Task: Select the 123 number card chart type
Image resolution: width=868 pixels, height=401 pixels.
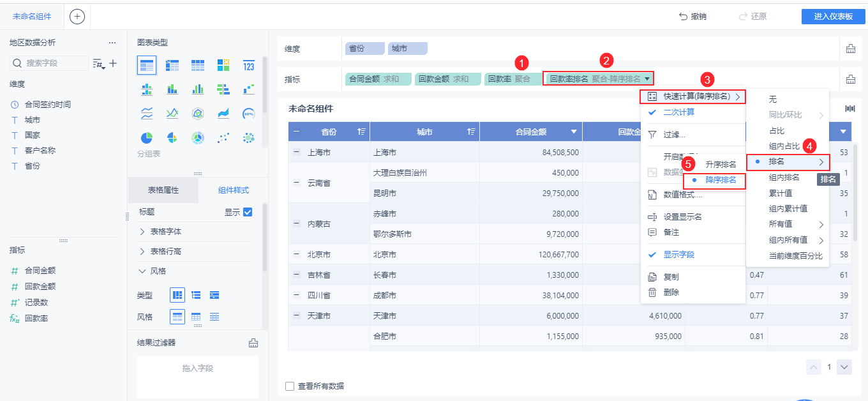Action: (x=248, y=66)
